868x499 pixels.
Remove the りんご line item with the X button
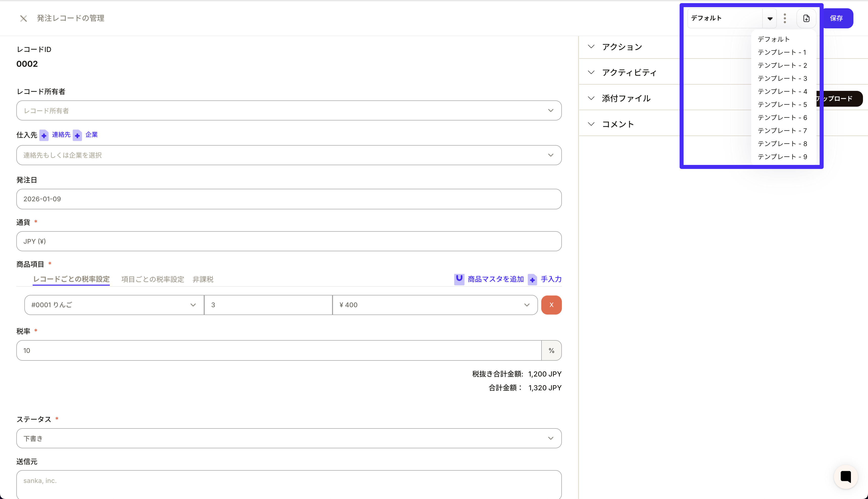[x=551, y=305]
